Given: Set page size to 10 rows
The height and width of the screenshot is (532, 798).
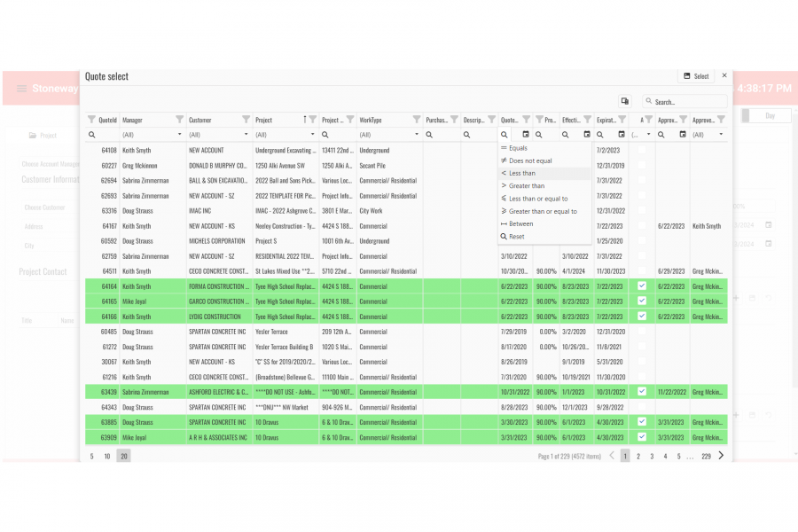Looking at the screenshot, I should 107,456.
